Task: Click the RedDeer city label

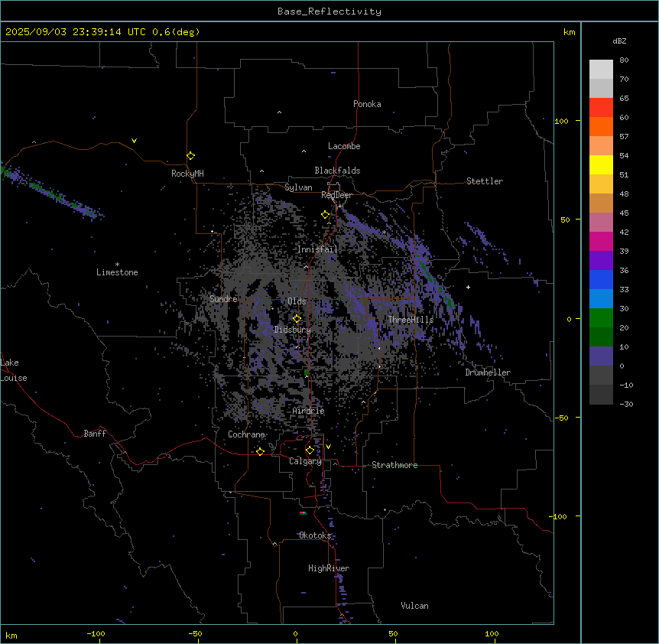Action: pos(336,195)
